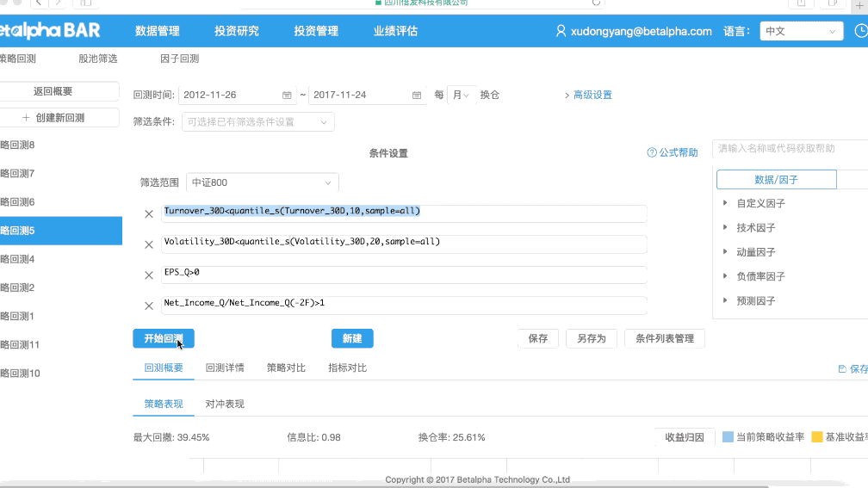Remove the Volatility_30D condition row
Image resolution: width=868 pixels, height=488 pixels.
[x=149, y=244]
